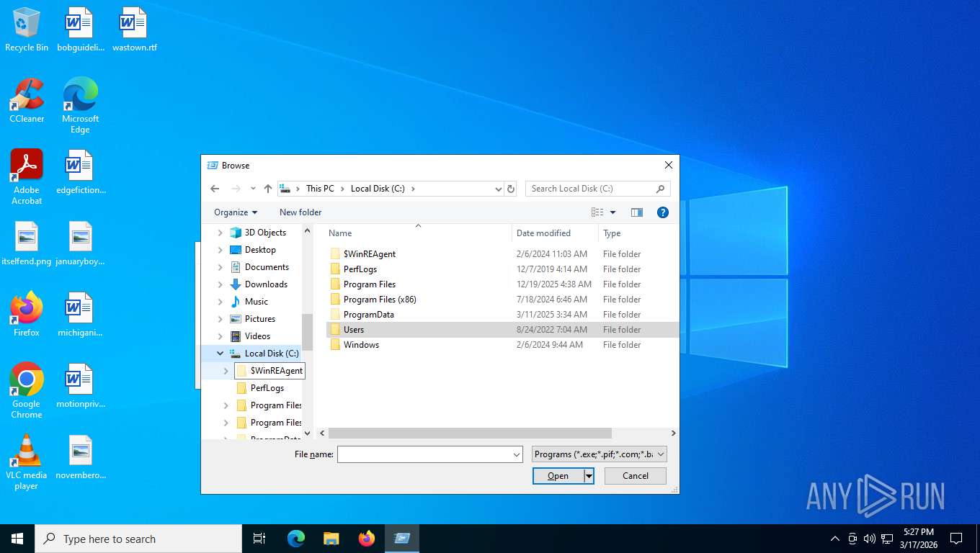This screenshot has height=553, width=980.
Task: Show hidden system tray icons
Action: (x=835, y=539)
